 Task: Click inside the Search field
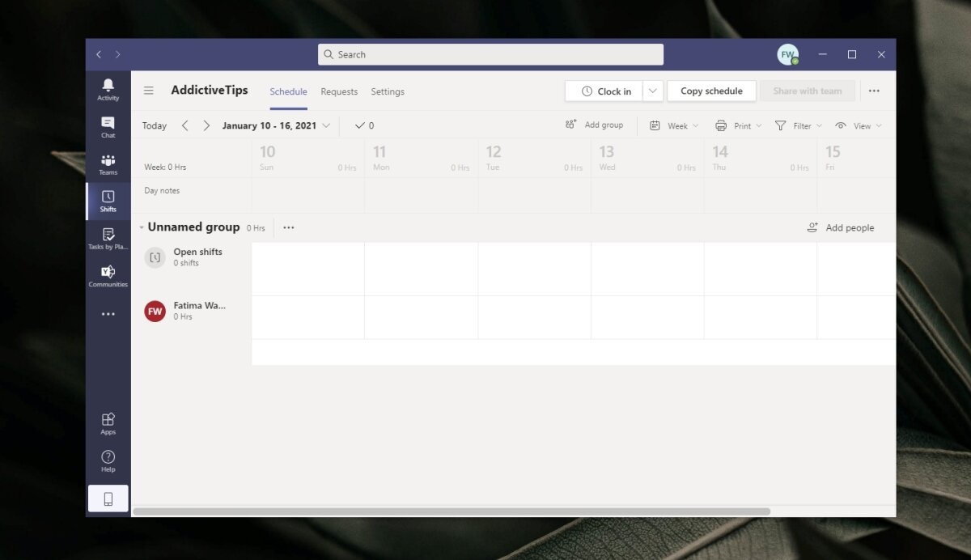coord(490,54)
